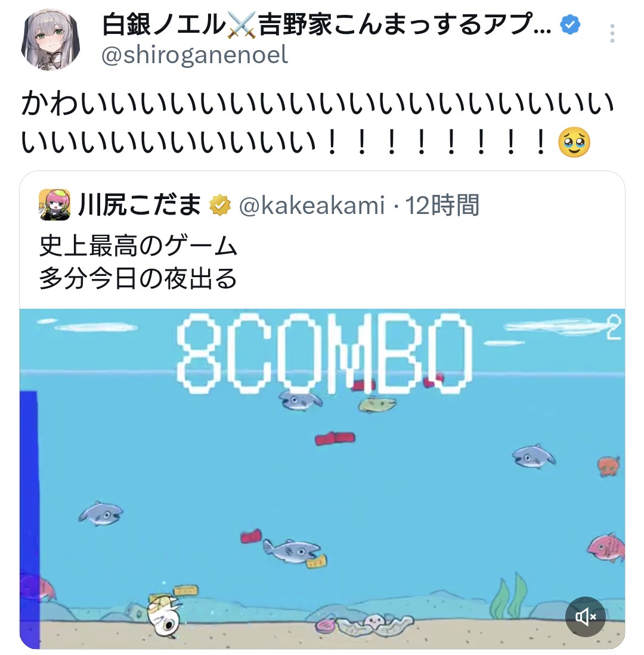Click the 川尻こだま display name
644x655 pixels.
pos(140,204)
